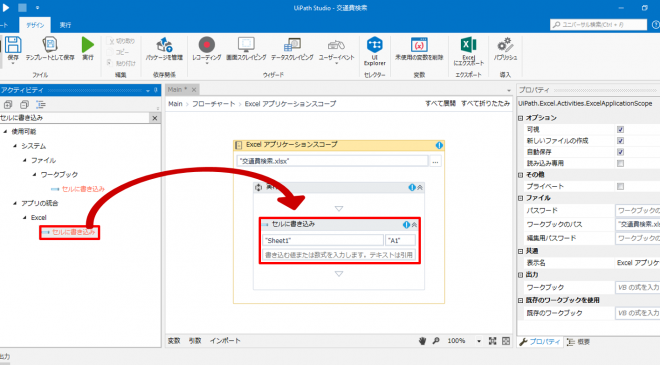Collapse the オプション property section
660x365 pixels.
coord(521,118)
